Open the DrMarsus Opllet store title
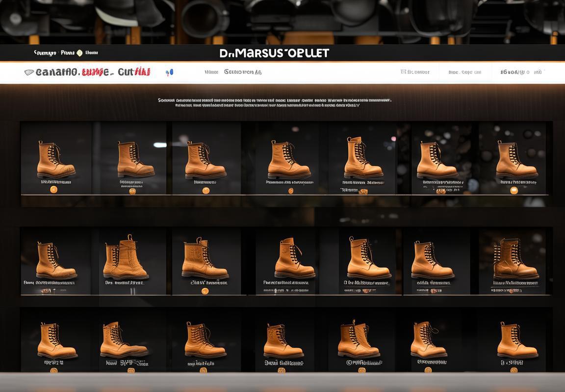Viewport: 565px width, 392px height. pyautogui.click(x=274, y=53)
